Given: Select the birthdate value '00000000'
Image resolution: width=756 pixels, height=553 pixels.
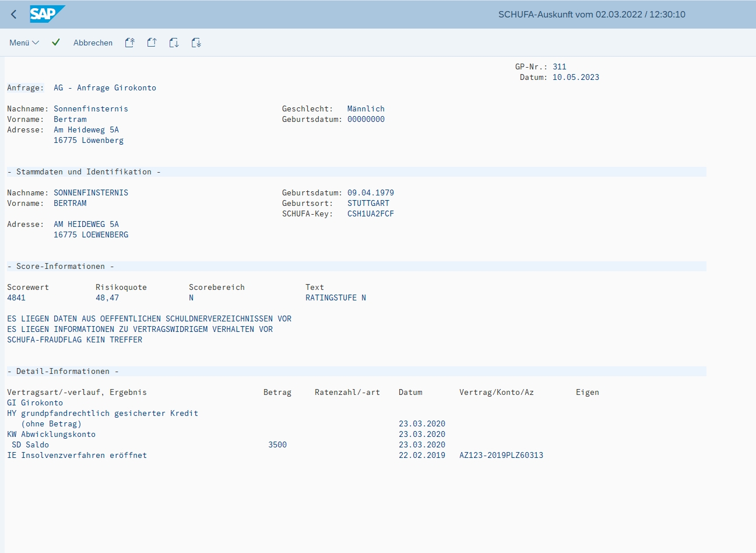Looking at the screenshot, I should tap(366, 119).
